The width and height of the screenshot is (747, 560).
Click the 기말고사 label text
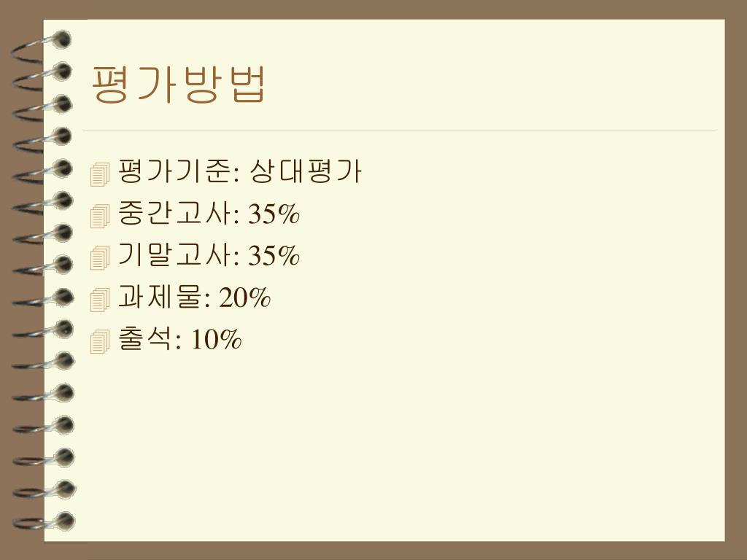[175, 254]
